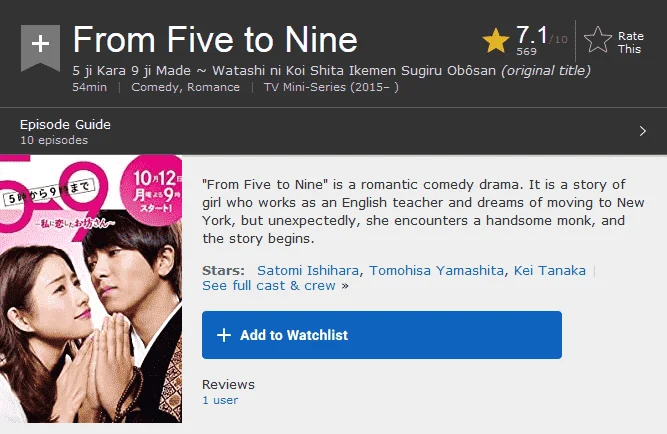Open Kei Tanaka's profile link
The width and height of the screenshot is (667, 434).
click(550, 271)
